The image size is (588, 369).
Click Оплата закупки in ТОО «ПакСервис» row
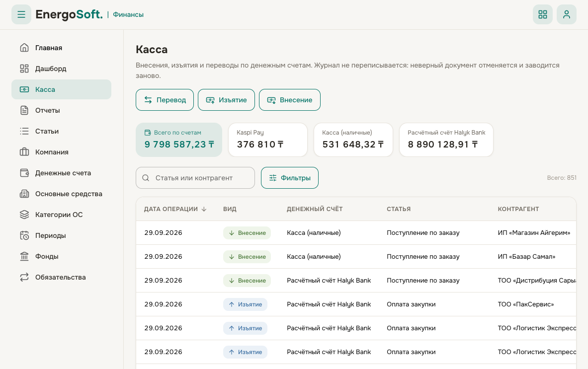click(411, 304)
